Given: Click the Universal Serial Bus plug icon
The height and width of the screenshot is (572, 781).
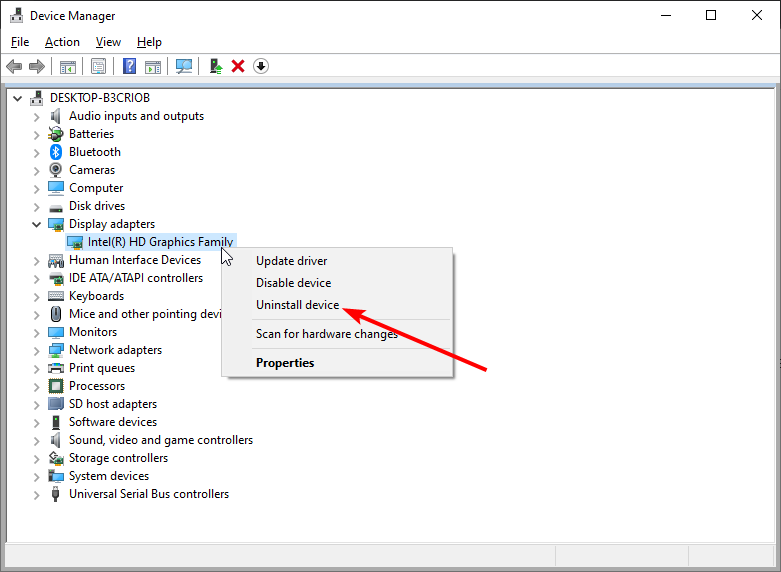Looking at the screenshot, I should [56, 494].
